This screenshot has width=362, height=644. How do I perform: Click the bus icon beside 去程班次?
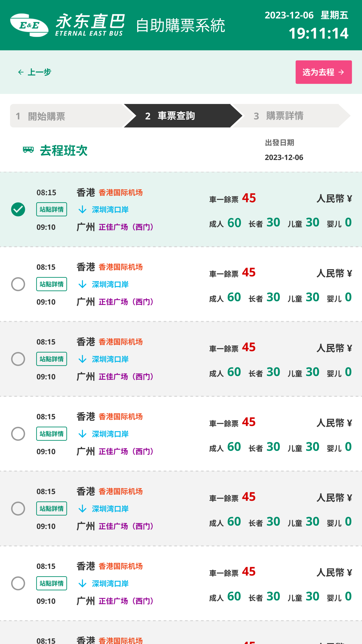coord(28,150)
